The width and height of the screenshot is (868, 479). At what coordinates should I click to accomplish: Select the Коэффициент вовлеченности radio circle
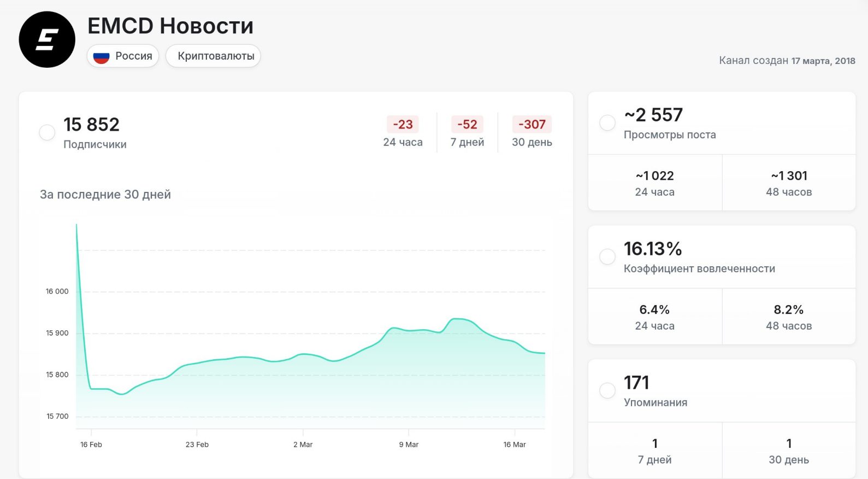607,256
